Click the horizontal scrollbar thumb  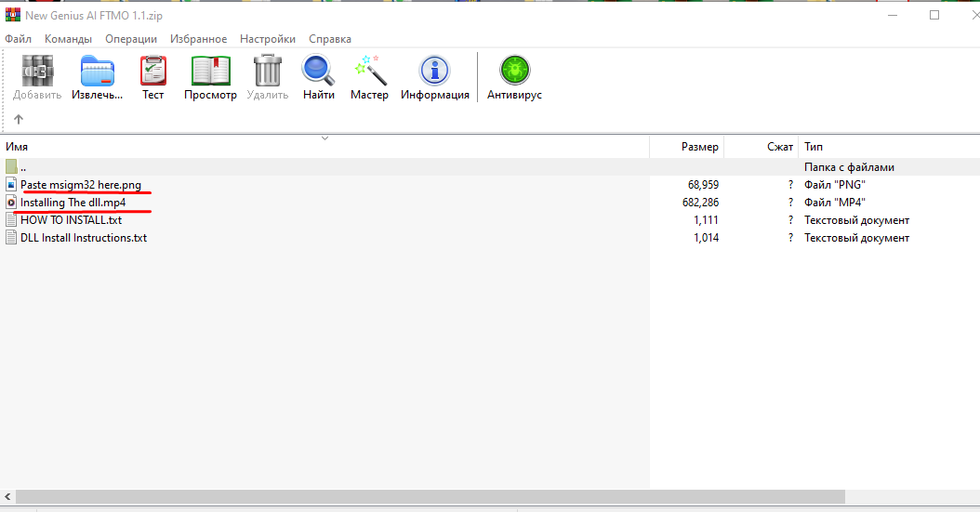point(430,497)
